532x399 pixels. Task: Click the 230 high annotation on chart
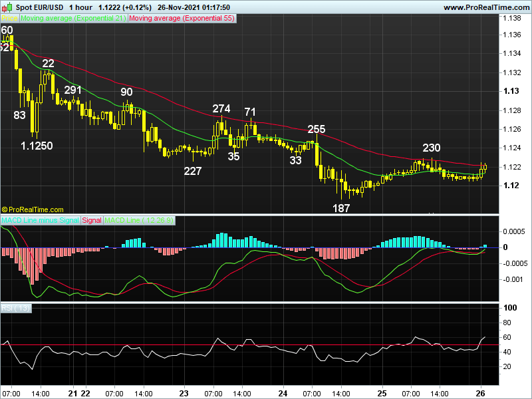coord(432,148)
